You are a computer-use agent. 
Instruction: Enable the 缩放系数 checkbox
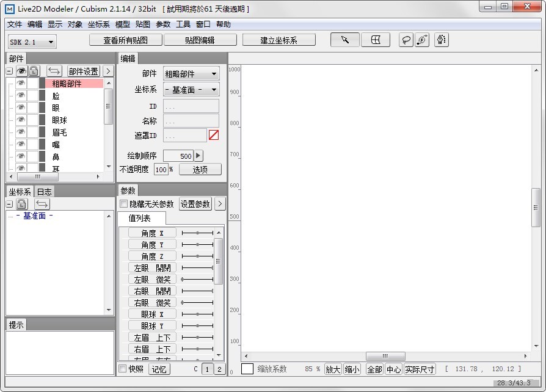coord(247,369)
